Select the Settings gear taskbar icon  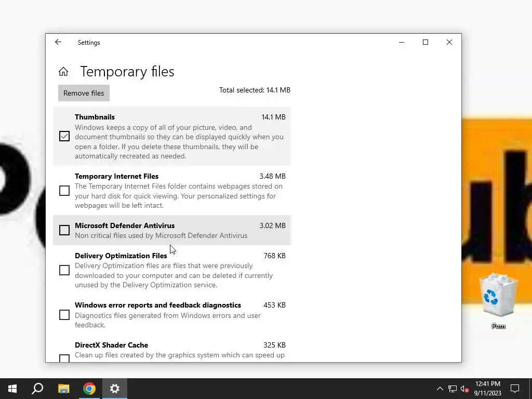point(115,389)
